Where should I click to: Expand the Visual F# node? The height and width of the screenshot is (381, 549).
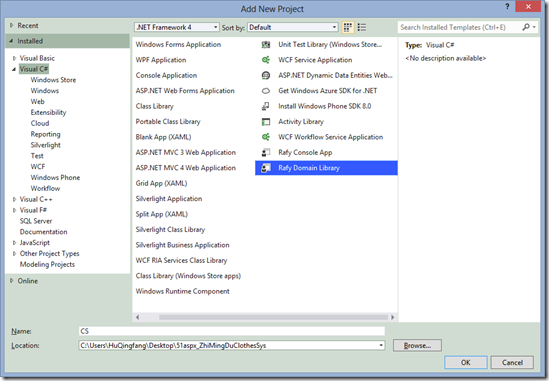14,210
